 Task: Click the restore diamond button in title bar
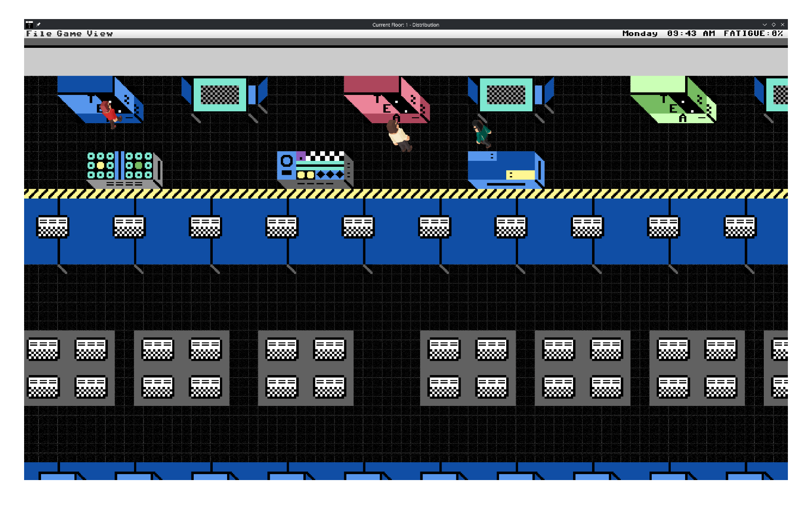(x=774, y=25)
